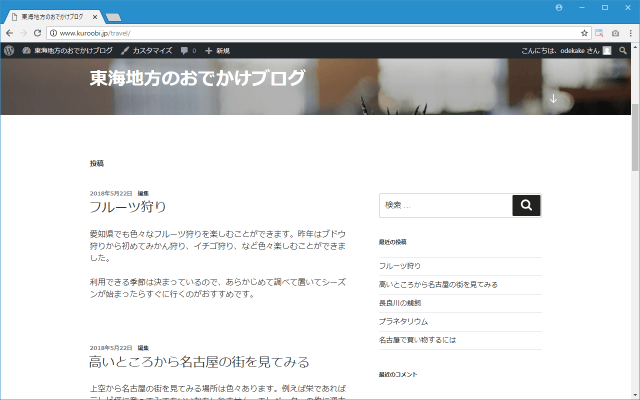The image size is (640, 400).
Task: Click the admin bar search magnifier icon
Action: 622,51
